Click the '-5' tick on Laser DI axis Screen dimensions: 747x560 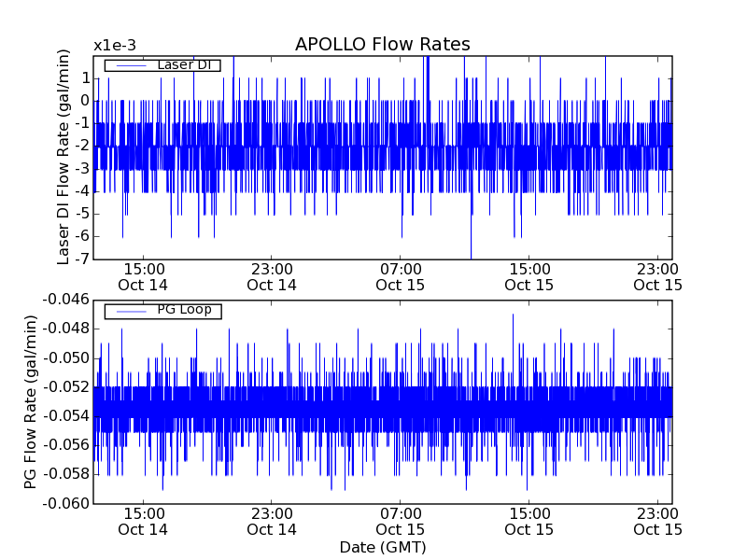[82, 214]
